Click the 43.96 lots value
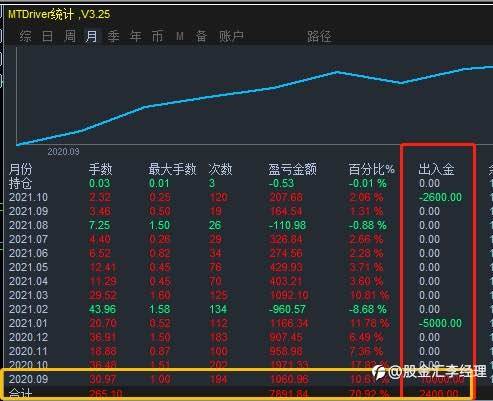 (102, 309)
